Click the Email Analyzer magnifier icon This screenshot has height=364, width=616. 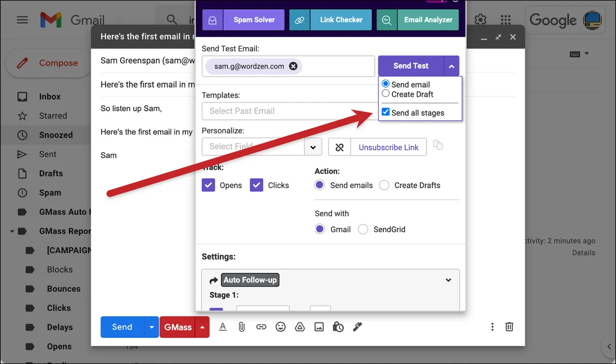coord(387,20)
